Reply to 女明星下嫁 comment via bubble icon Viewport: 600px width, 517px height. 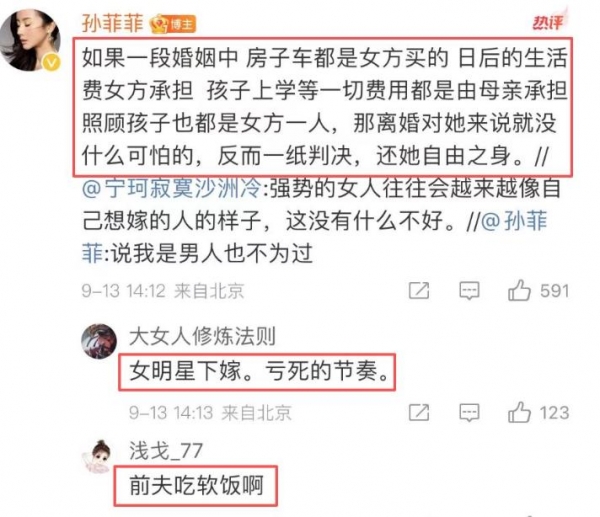[x=469, y=413]
